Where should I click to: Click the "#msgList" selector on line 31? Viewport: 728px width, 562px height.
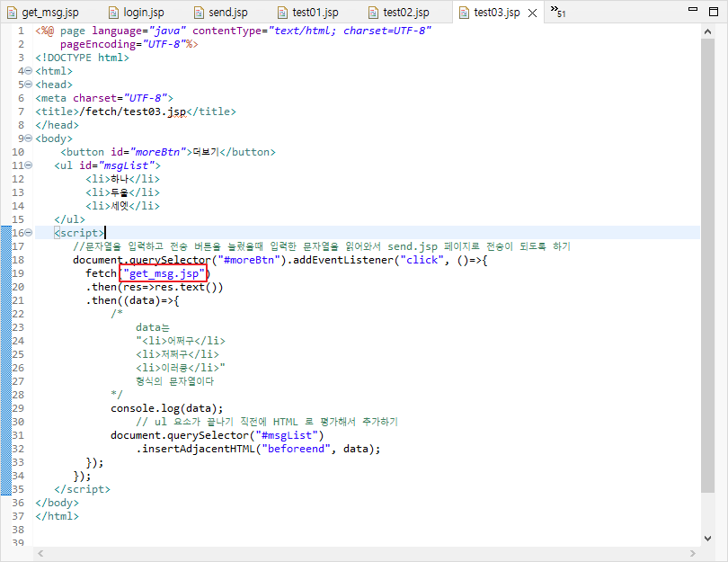(287, 435)
